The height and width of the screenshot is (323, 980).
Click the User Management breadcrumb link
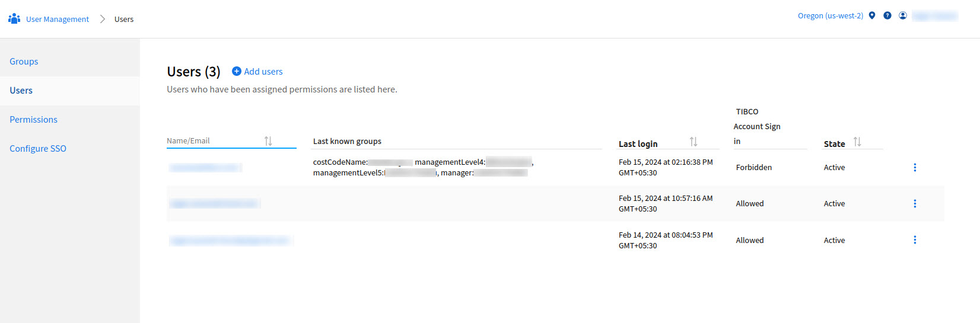(x=58, y=20)
